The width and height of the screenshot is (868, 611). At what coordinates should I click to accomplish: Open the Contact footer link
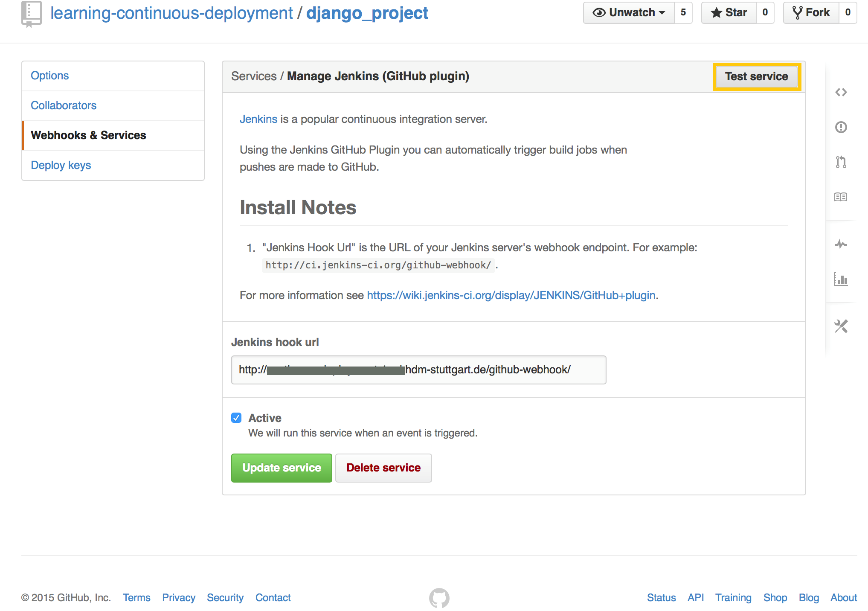pyautogui.click(x=273, y=598)
